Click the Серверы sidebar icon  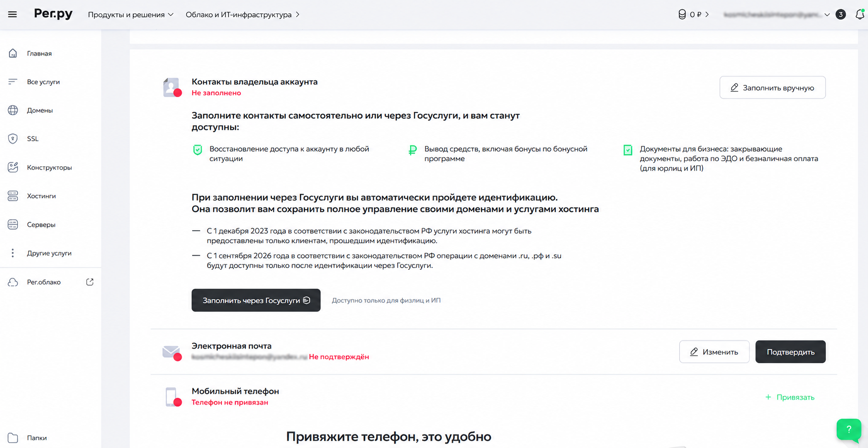pos(13,224)
